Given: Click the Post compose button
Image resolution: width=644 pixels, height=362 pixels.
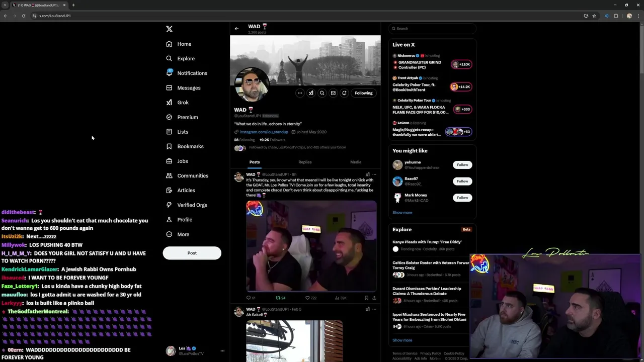Looking at the screenshot, I should tap(192, 253).
